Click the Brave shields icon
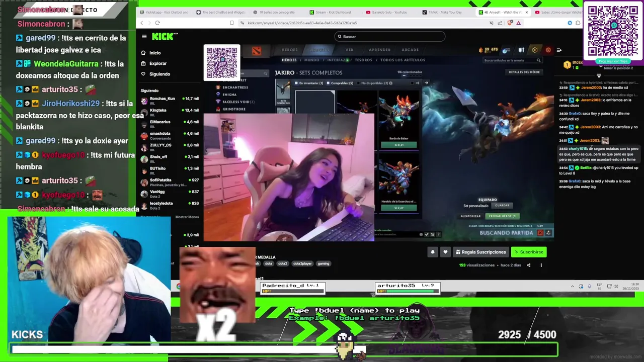The width and height of the screenshot is (644, 362). [x=510, y=23]
